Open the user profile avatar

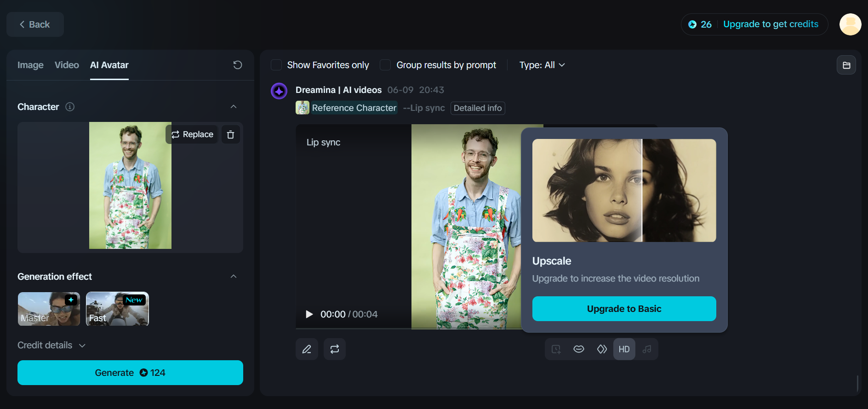(850, 24)
